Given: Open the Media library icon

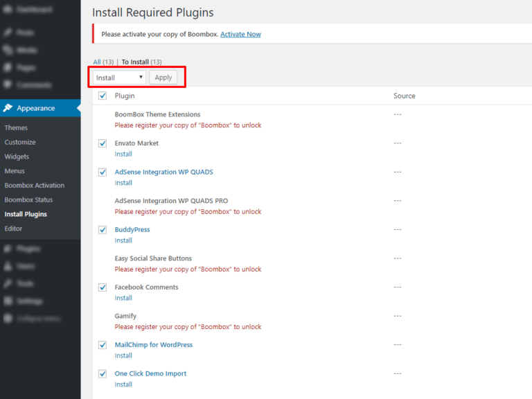Looking at the screenshot, I should (x=8, y=50).
